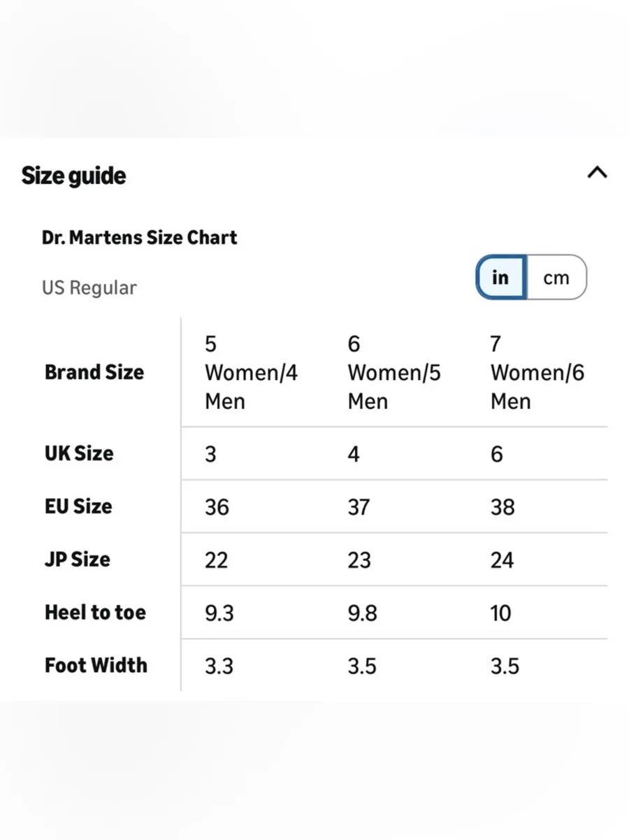Click the US Regular label
629x840 pixels.
(x=89, y=287)
